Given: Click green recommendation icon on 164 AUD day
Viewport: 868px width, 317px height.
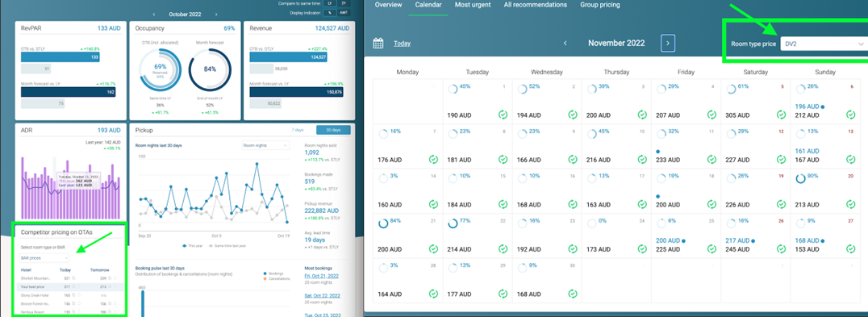Looking at the screenshot, I should pos(433,294).
